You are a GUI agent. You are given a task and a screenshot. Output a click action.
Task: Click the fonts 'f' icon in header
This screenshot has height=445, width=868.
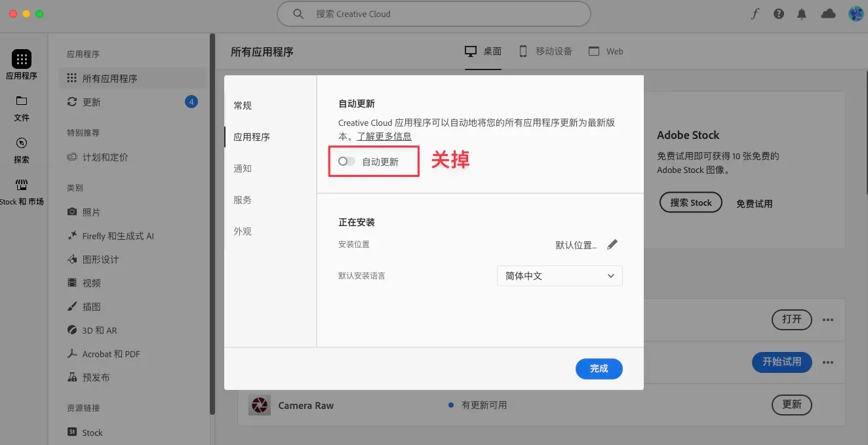tap(755, 14)
